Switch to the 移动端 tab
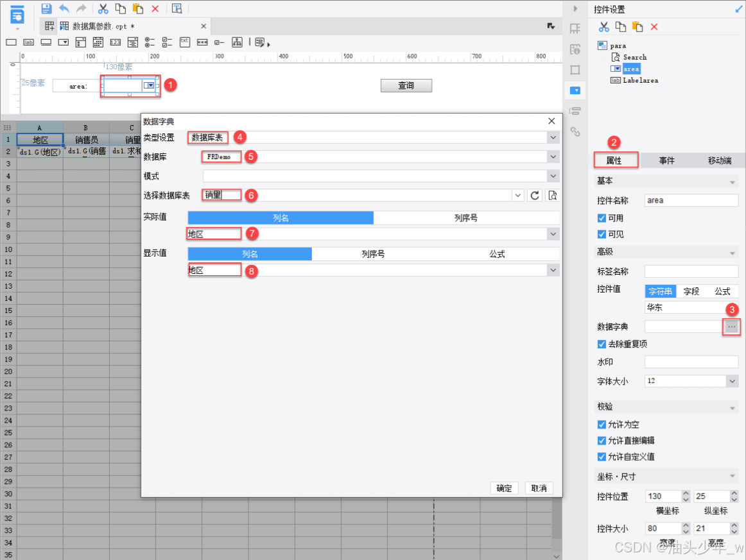This screenshot has width=746, height=560. pyautogui.click(x=719, y=160)
